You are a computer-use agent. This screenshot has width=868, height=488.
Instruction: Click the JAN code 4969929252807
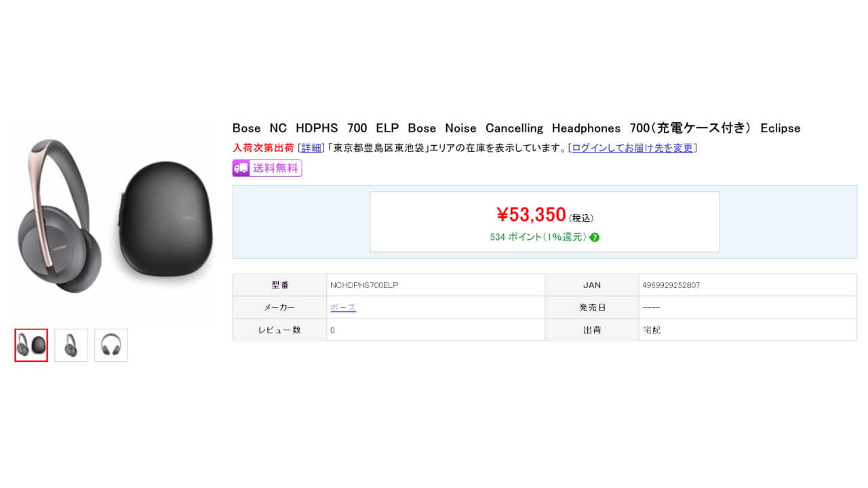click(671, 285)
